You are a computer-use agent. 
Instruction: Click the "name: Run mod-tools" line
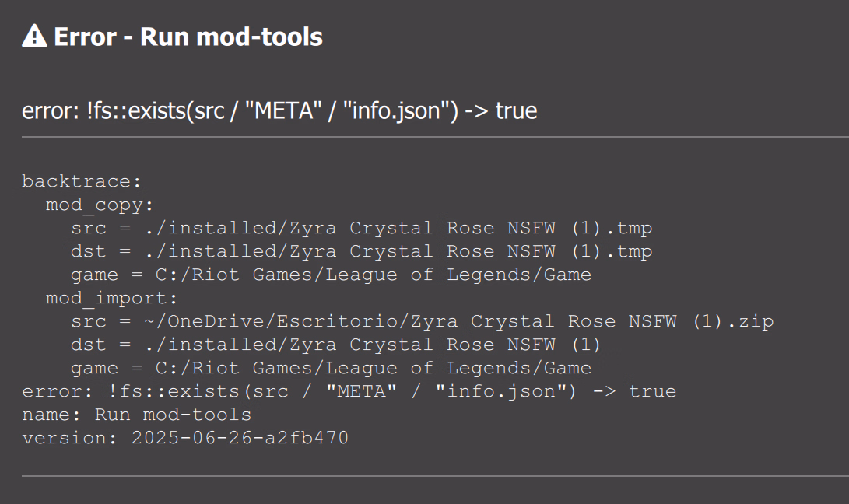(x=136, y=415)
